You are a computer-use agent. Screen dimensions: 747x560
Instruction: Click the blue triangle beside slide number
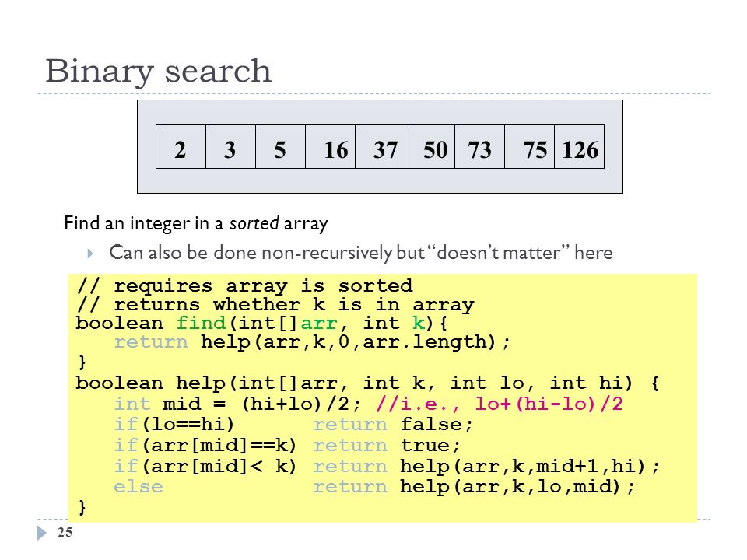pos(42,533)
